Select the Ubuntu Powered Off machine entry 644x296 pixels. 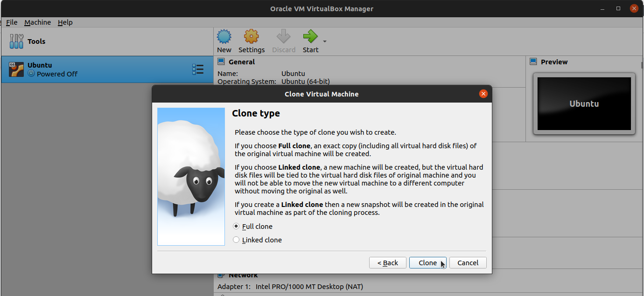pos(107,69)
